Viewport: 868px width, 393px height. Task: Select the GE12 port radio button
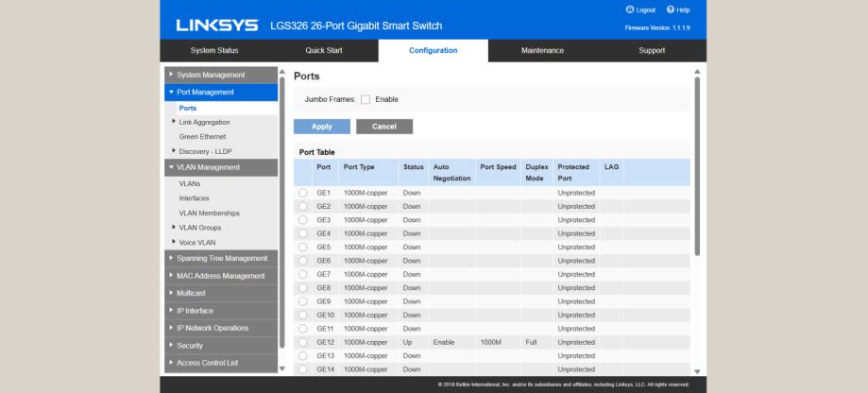coord(303,342)
